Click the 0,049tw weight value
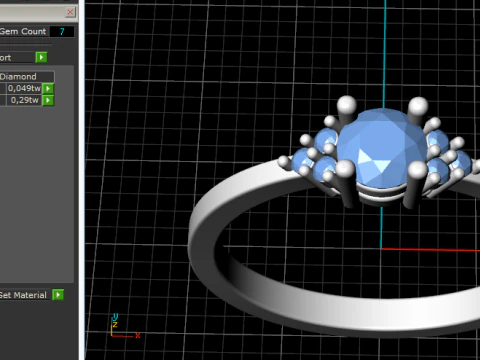The height and width of the screenshot is (360, 480). [x=24, y=88]
